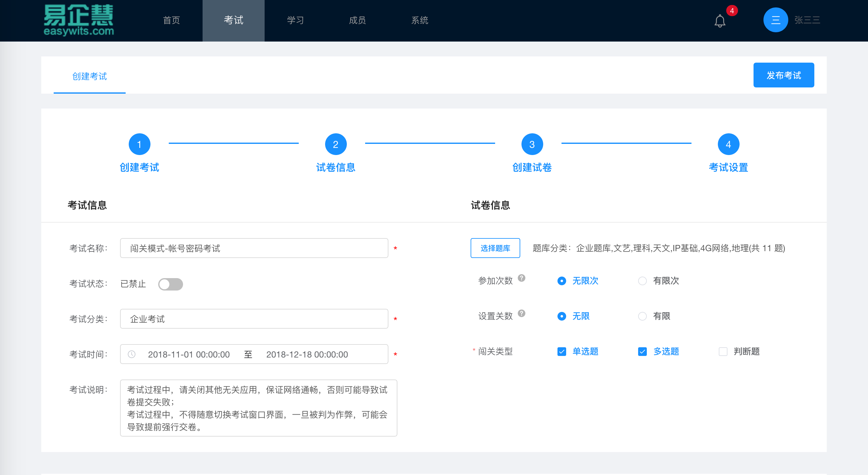Click the easywits.com logo
Image resolution: width=868 pixels, height=475 pixels.
coord(78,20)
